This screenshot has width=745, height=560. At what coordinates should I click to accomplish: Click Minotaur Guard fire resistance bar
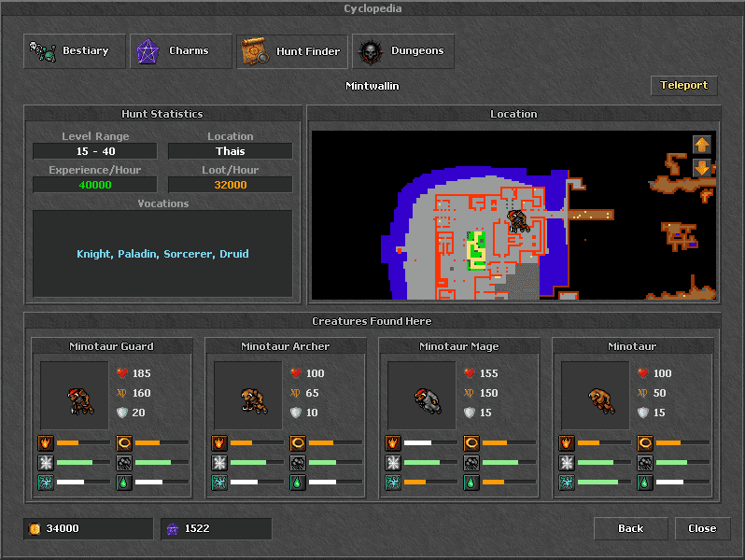click(x=83, y=442)
